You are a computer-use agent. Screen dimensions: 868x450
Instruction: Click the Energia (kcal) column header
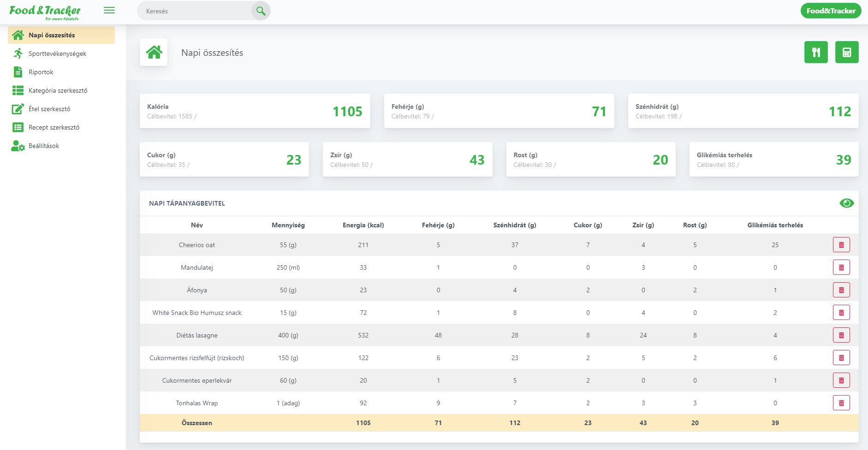coord(363,225)
